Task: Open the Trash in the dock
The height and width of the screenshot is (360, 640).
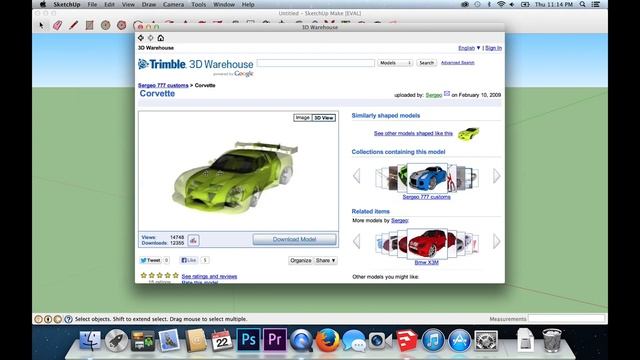Action: 552,340
